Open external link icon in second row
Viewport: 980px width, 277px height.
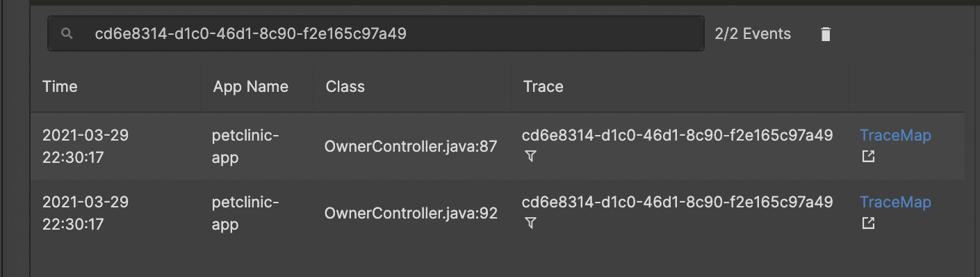[x=868, y=223]
